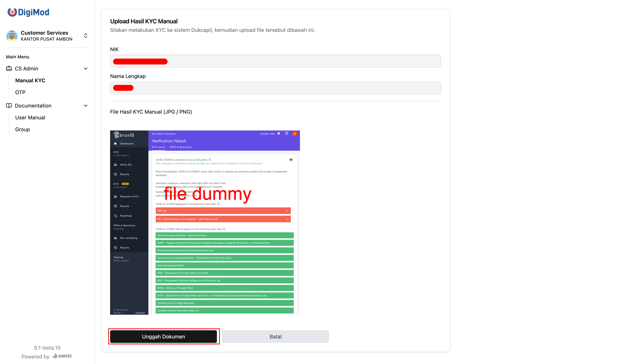The image size is (634, 364).
Task: Collapse the CS Admin menu section
Action: (x=85, y=69)
